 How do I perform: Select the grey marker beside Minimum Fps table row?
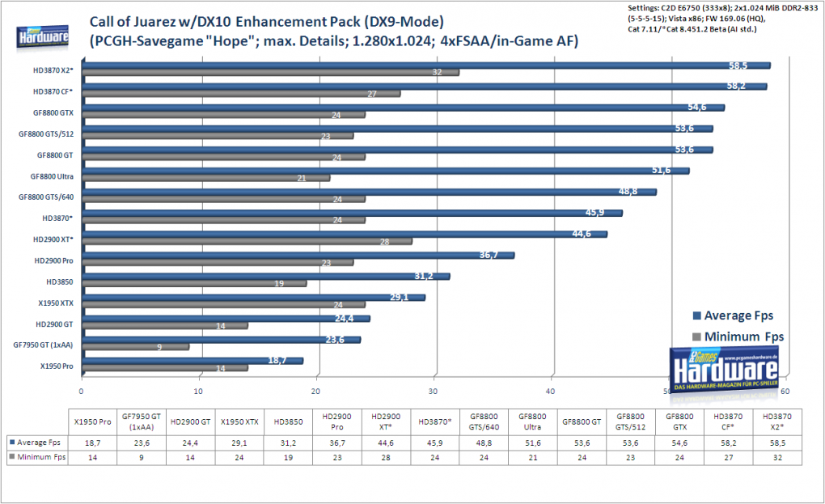(x=12, y=456)
